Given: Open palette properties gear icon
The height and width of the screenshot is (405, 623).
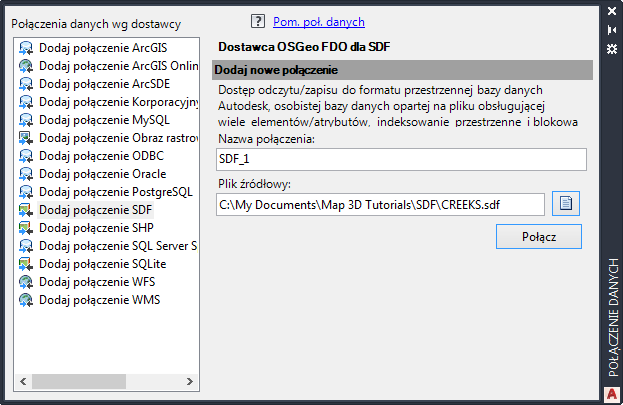Looking at the screenshot, I should tap(613, 47).
